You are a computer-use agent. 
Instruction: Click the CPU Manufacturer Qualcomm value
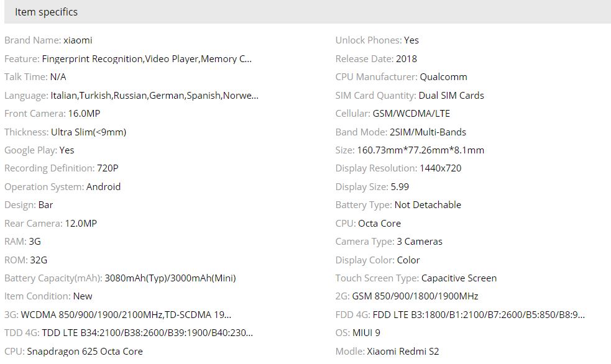[443, 77]
